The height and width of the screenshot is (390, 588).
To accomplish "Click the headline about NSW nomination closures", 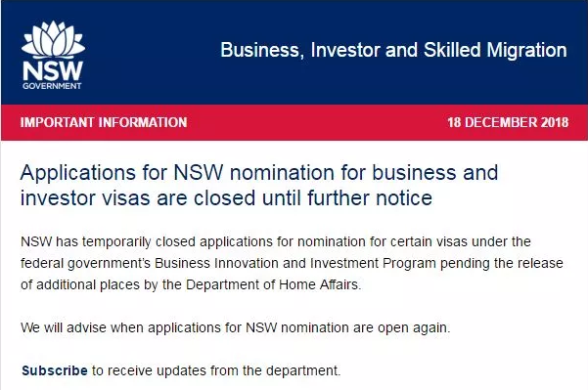I will (x=259, y=185).
